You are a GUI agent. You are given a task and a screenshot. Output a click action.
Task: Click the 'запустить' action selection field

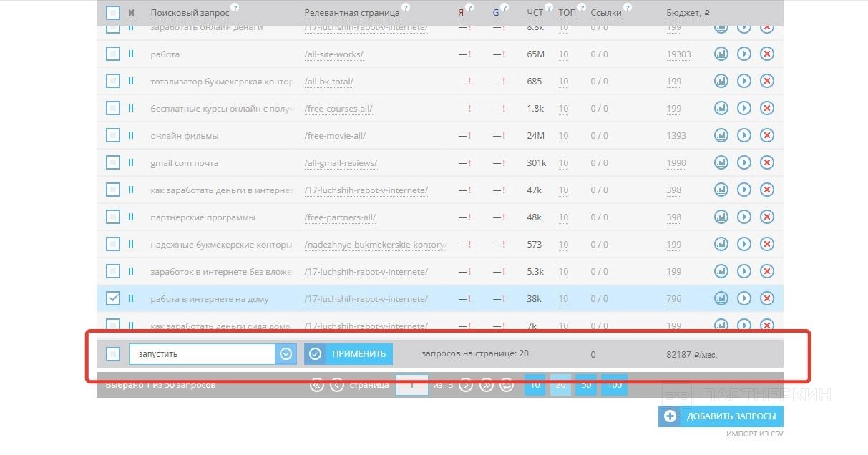[203, 353]
